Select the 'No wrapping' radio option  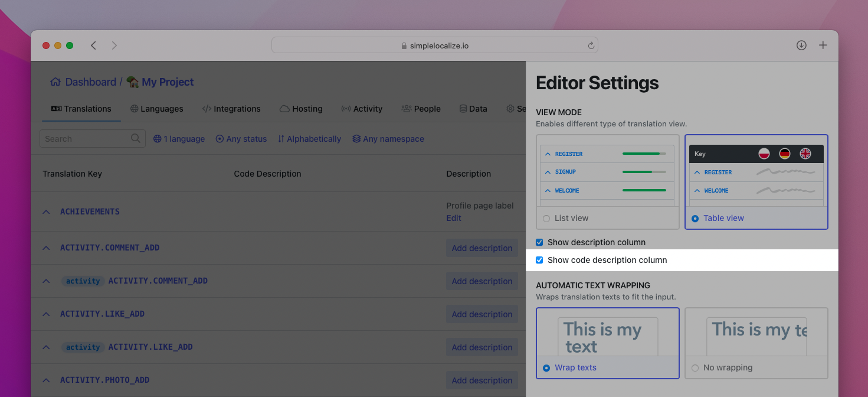(695, 367)
